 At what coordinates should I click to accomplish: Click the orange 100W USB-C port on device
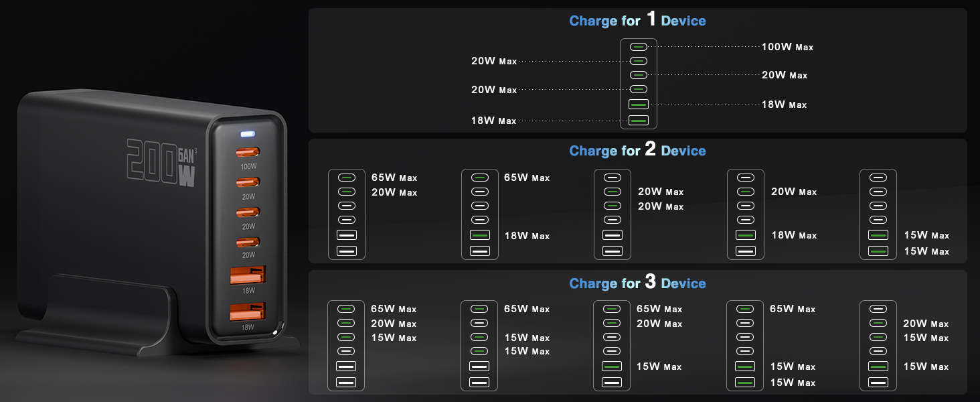tap(247, 153)
